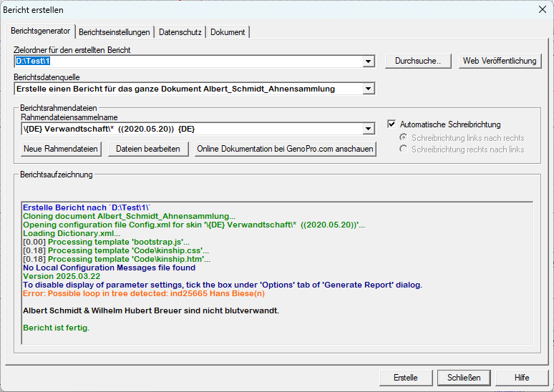
Task: Toggle the Automatische Schreibrichtung checkbox
Action: pos(392,124)
